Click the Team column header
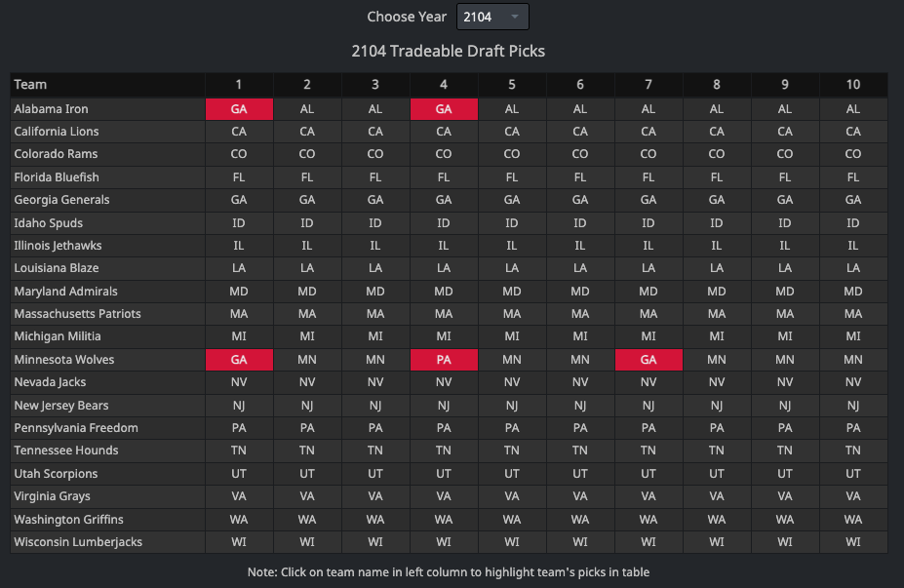The image size is (904, 588). 30,85
